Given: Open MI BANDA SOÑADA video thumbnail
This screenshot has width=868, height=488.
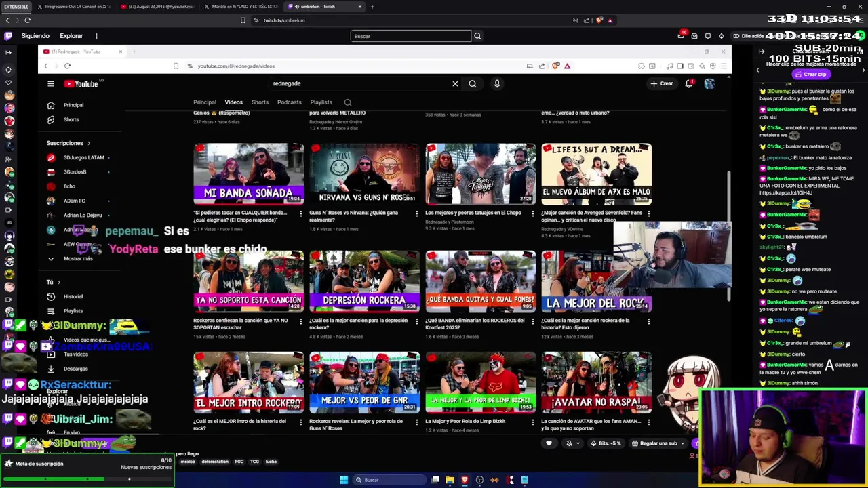Looking at the screenshot, I should point(248,174).
